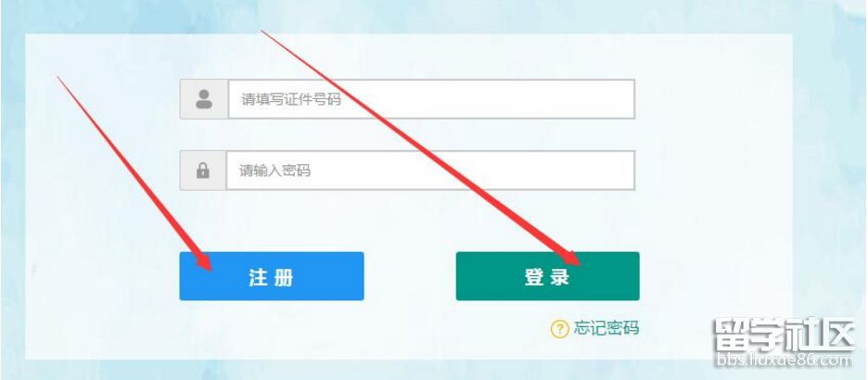Click the padlock icon beside password field
Image resolution: width=868 pixels, height=380 pixels.
point(203,171)
